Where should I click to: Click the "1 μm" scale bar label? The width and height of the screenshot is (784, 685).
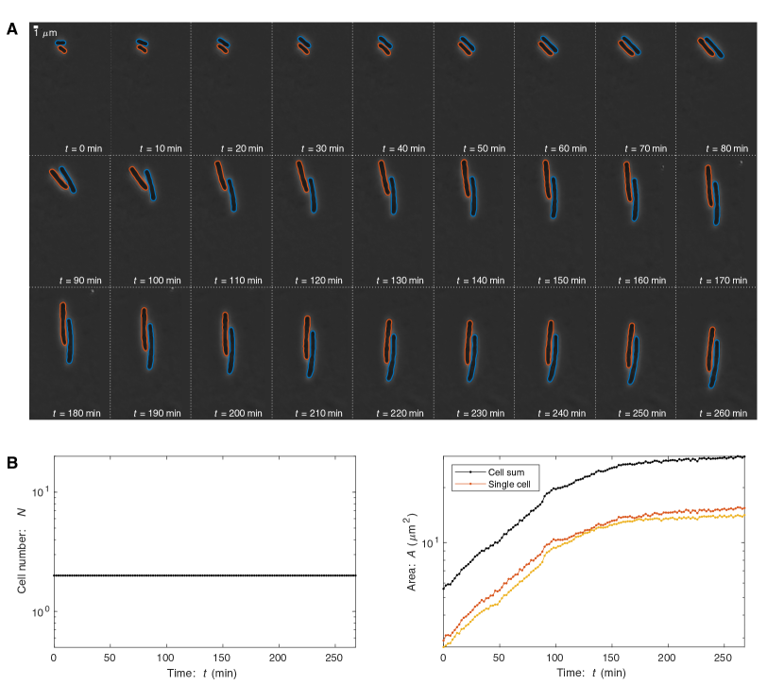pyautogui.click(x=45, y=33)
